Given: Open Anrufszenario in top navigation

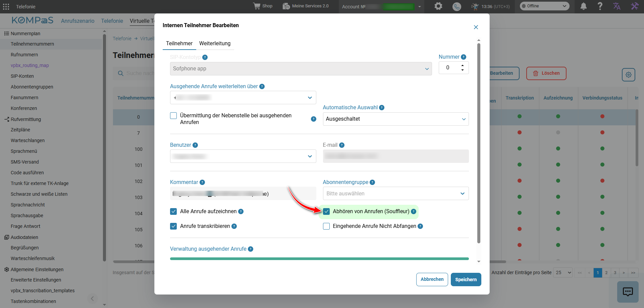Looking at the screenshot, I should point(78,21).
